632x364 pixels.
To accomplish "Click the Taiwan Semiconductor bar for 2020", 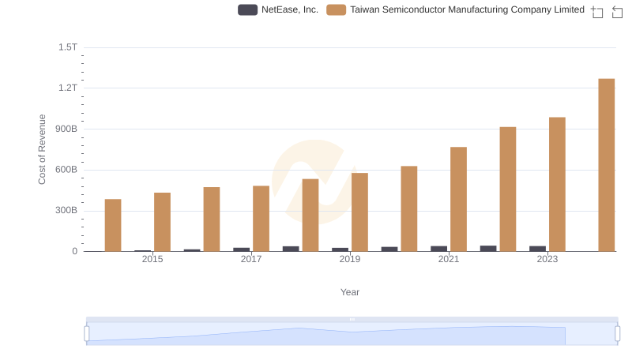I will 409,208.
